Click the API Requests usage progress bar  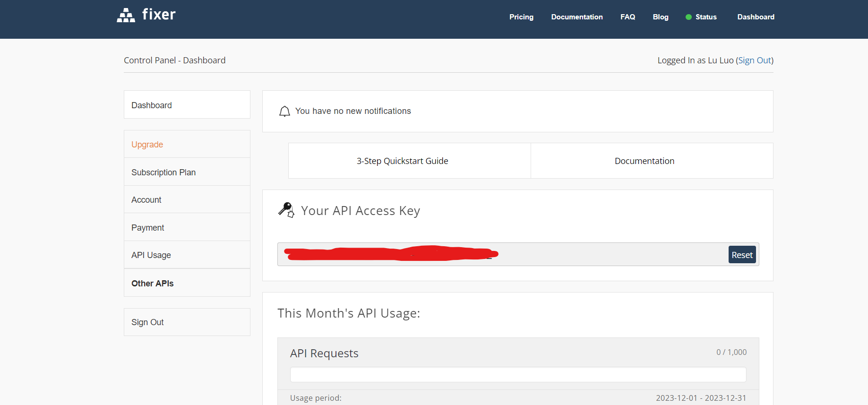518,375
